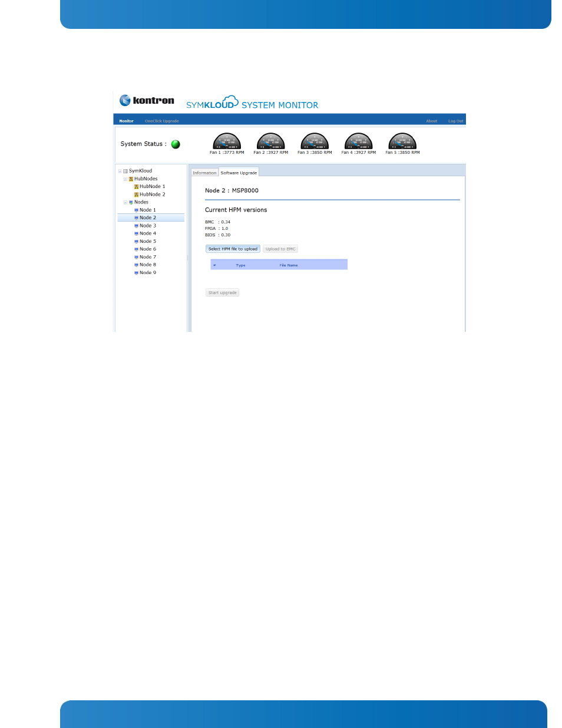Image resolution: width=562 pixels, height=728 pixels.
Task: Click the 'BMC : 0.34' version line
Action: (217, 222)
